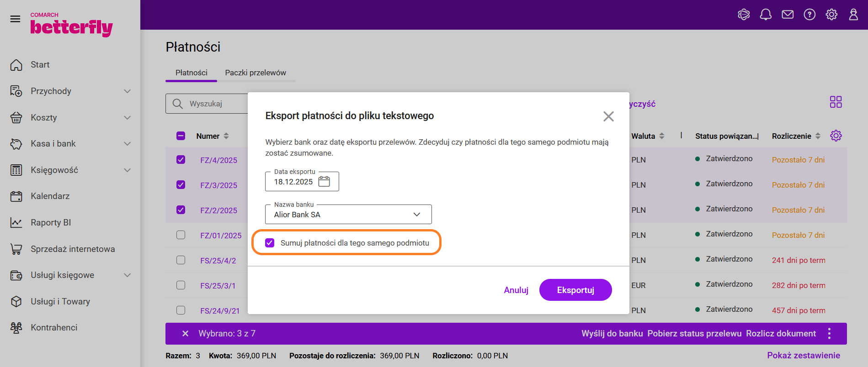Image resolution: width=868 pixels, height=367 pixels.
Task: Open Kontrahenci in the sidebar
Action: click(54, 328)
